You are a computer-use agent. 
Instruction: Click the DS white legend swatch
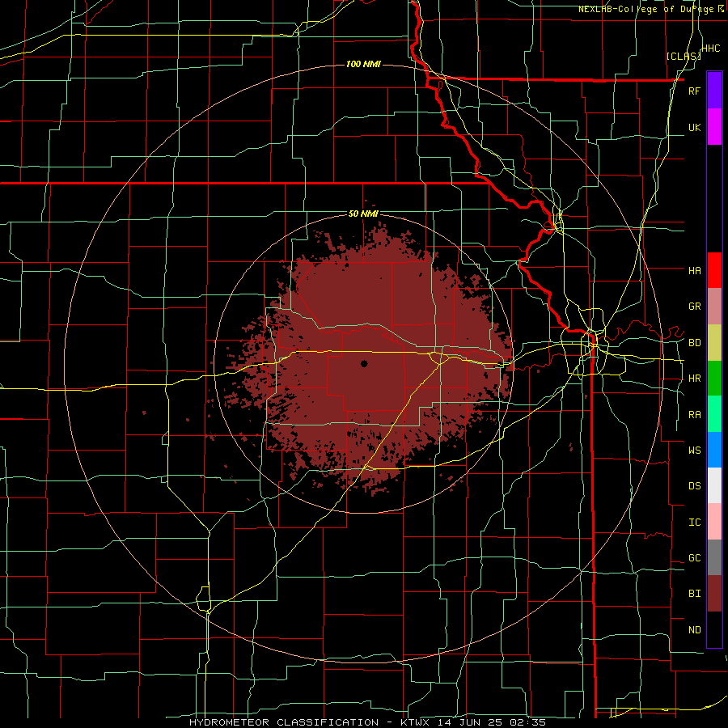714,485
